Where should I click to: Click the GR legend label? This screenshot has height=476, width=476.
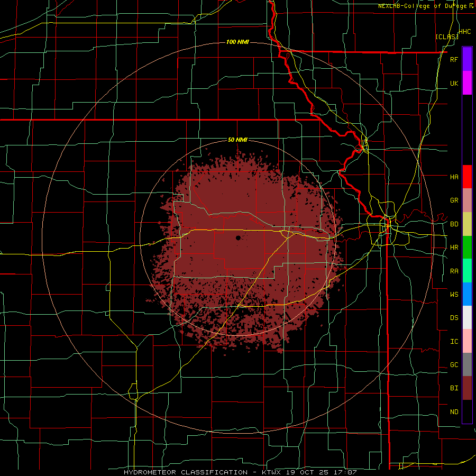click(454, 200)
